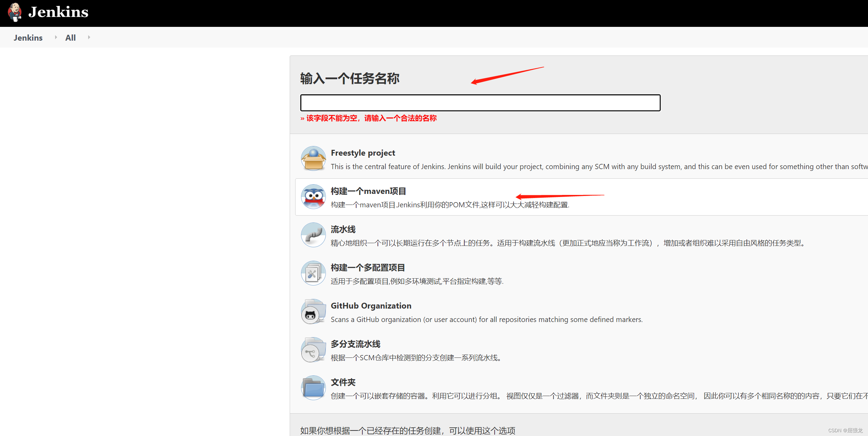Select Freestyle project title text
This screenshot has height=436, width=868.
tap(363, 153)
